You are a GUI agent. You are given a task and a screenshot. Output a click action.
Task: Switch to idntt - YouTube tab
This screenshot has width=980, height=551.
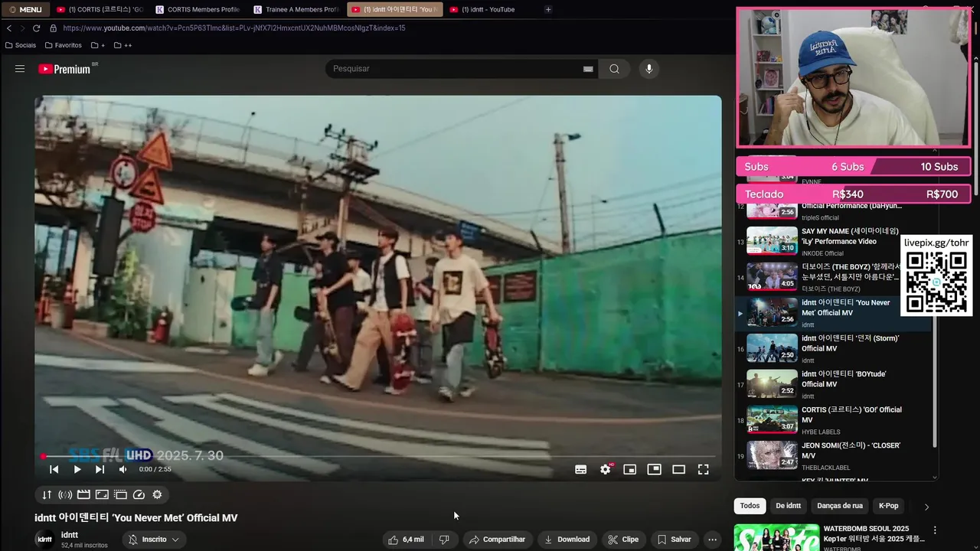coord(493,9)
